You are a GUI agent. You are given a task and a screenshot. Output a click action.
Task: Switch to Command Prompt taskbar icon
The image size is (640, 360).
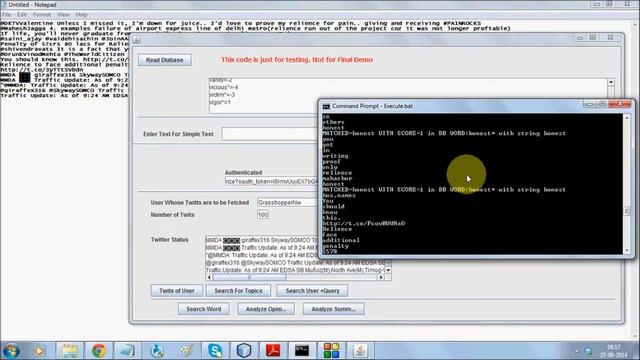(302, 351)
